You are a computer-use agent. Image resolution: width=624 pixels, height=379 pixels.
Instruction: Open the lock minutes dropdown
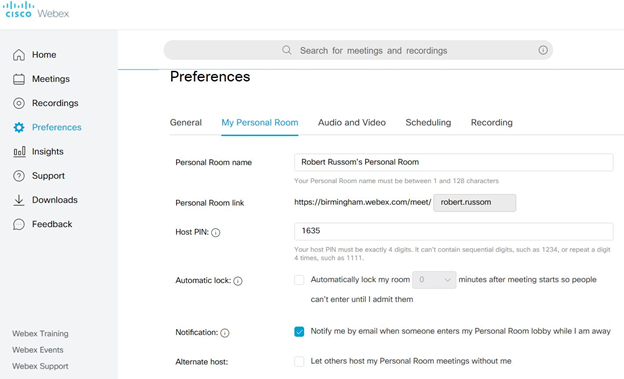(x=434, y=280)
